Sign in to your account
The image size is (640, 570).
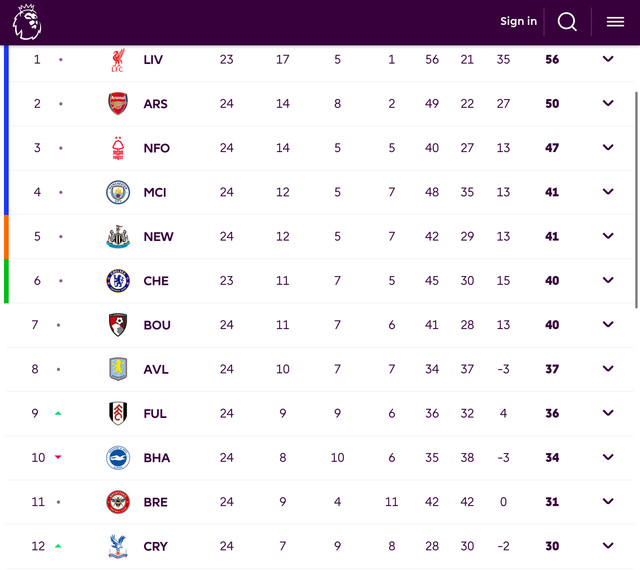pyautogui.click(x=518, y=21)
